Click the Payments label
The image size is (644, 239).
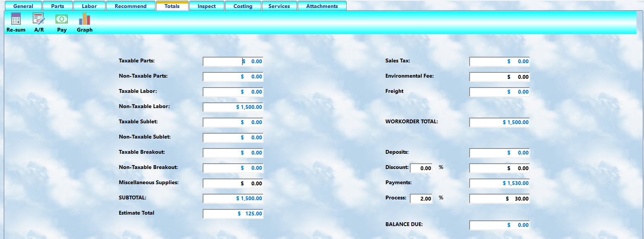coord(398,182)
